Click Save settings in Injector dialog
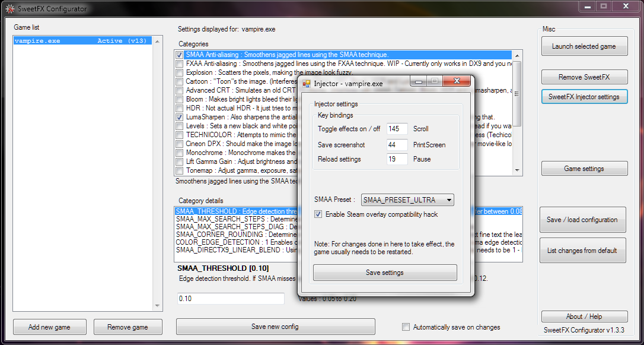Image resolution: width=644 pixels, height=345 pixels. (385, 273)
